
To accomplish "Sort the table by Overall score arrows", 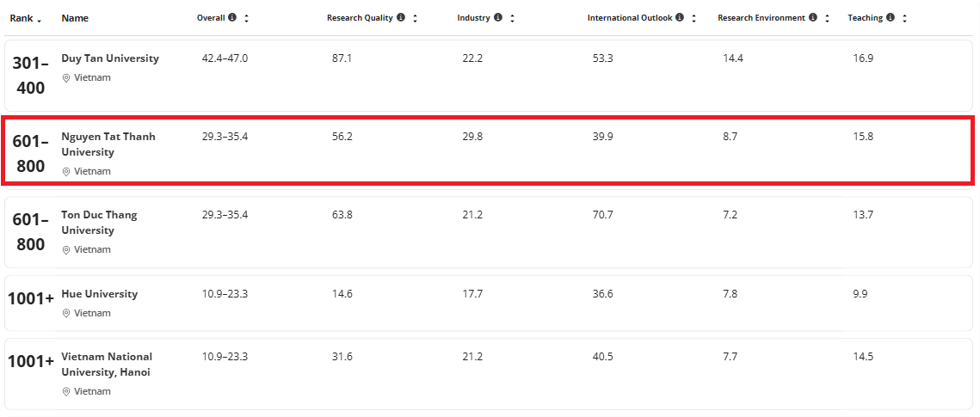I will click(x=246, y=18).
